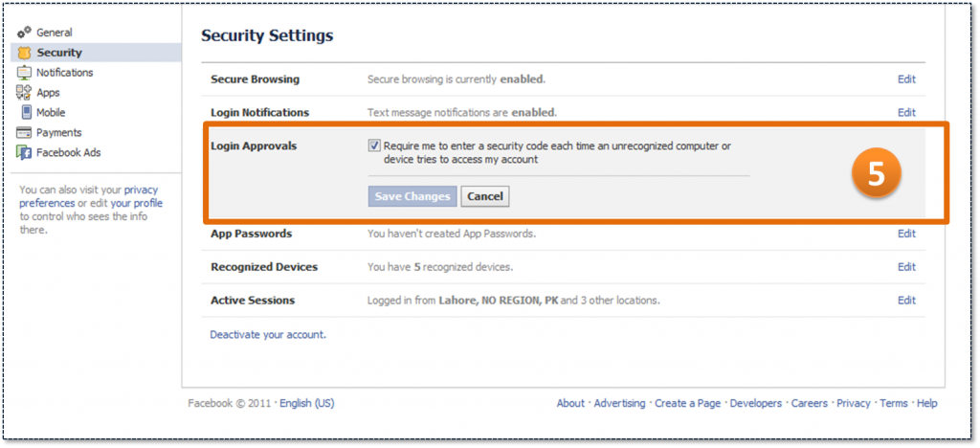
Task: Click the Recognized Devices Edit link
Action: pyautogui.click(x=906, y=267)
